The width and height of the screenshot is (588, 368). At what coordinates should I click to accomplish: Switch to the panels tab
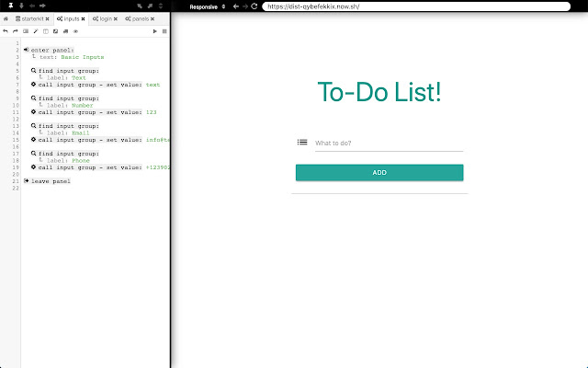(137, 18)
